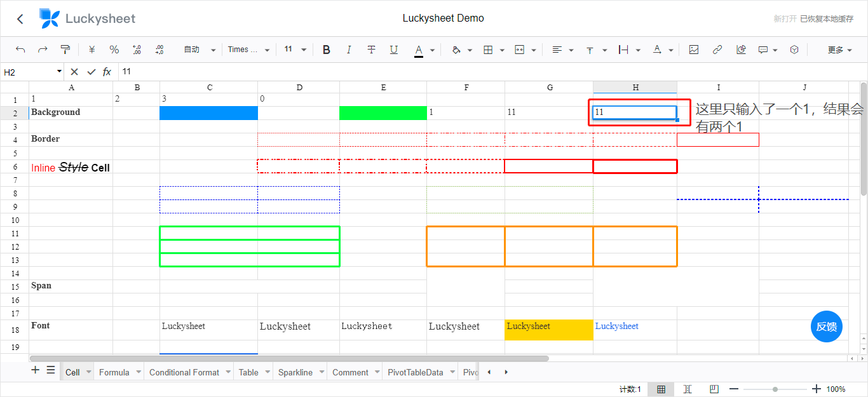Click the zoom slider handle
Screen dimensions: 868x397
click(x=775, y=389)
